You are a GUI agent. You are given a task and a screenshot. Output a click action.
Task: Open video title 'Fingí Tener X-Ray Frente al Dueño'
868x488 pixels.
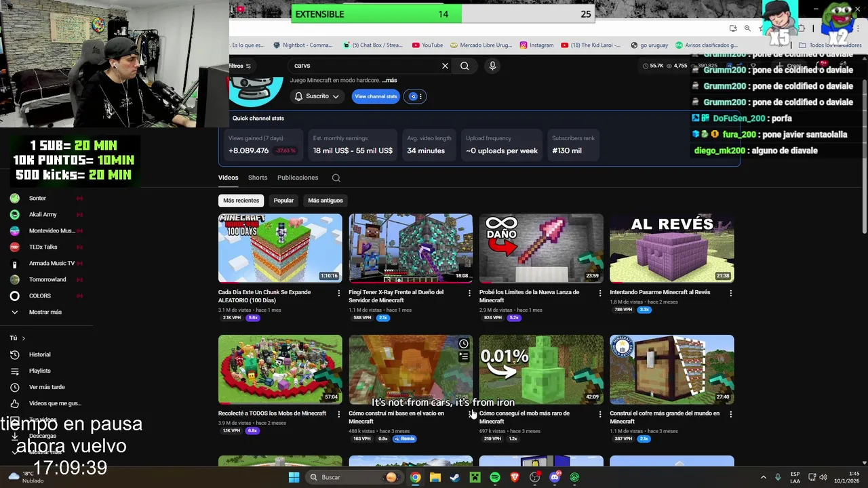396,296
